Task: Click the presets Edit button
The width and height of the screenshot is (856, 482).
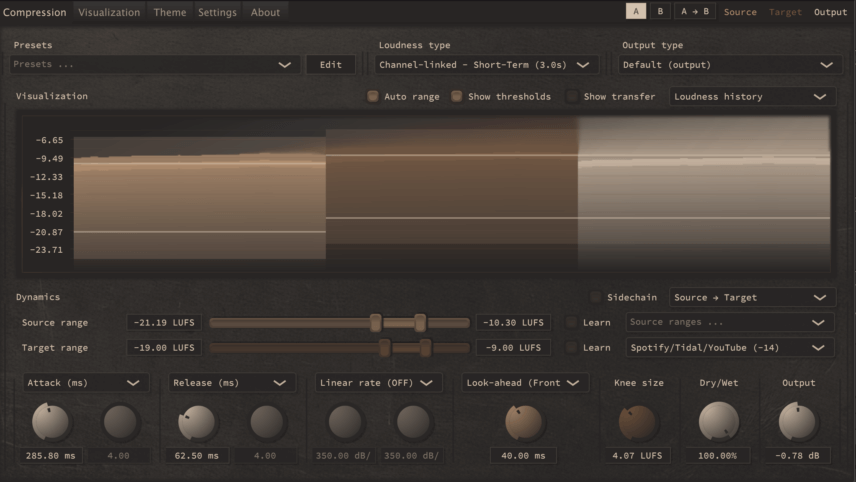Action: 331,64
